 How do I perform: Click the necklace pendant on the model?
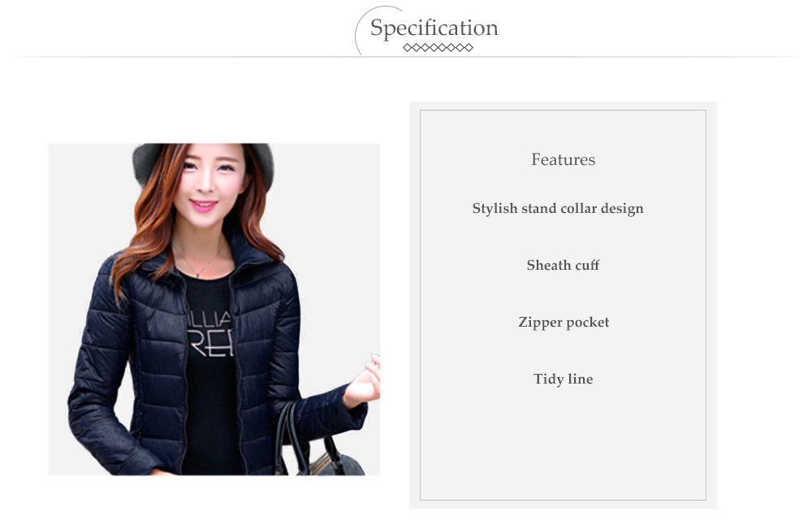(x=197, y=273)
